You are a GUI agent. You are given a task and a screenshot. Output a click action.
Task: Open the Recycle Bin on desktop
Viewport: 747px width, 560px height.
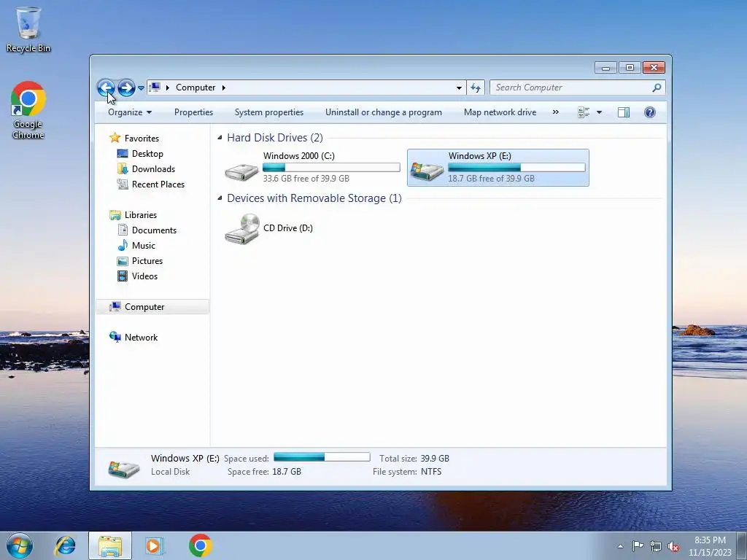tap(28, 29)
